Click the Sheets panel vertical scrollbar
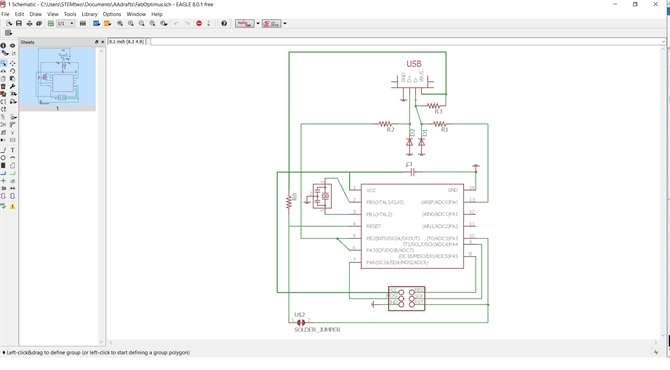670x370 pixels. pos(101,196)
